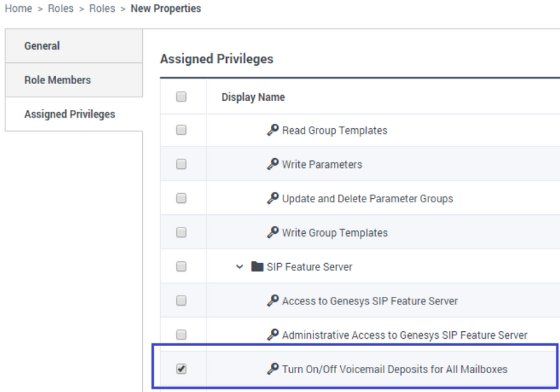Select the Assigned Privileges tab

pyautogui.click(x=69, y=114)
